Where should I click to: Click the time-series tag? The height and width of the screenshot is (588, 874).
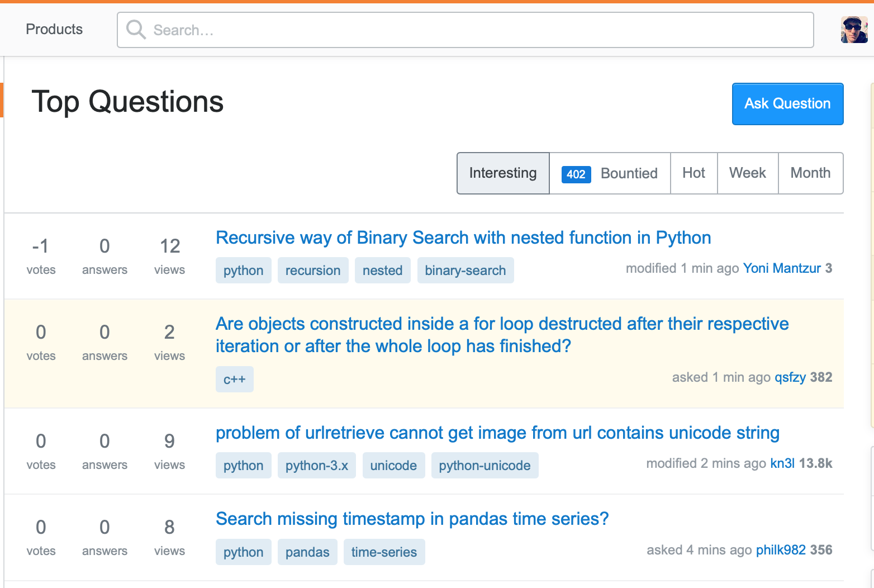pyautogui.click(x=384, y=552)
